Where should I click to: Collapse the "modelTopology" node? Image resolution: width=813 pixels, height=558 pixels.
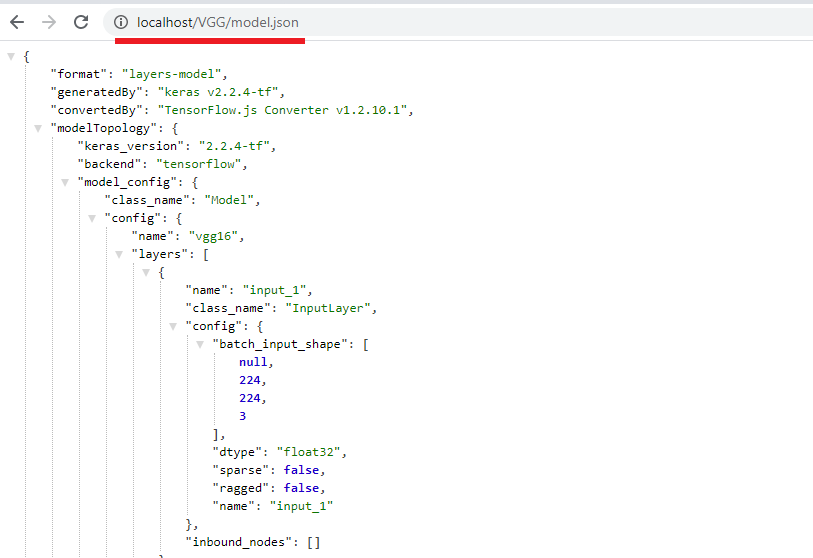point(38,129)
